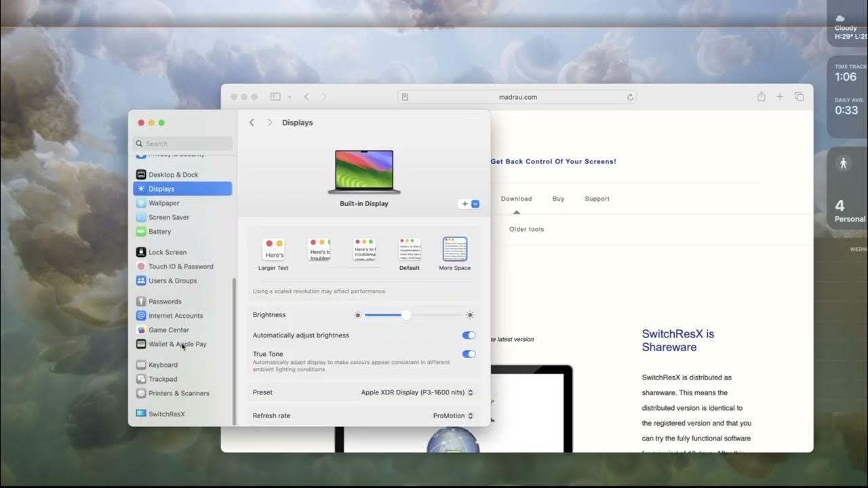The width and height of the screenshot is (868, 488).
Task: Open Users & Groups icon
Action: pyautogui.click(x=141, y=281)
